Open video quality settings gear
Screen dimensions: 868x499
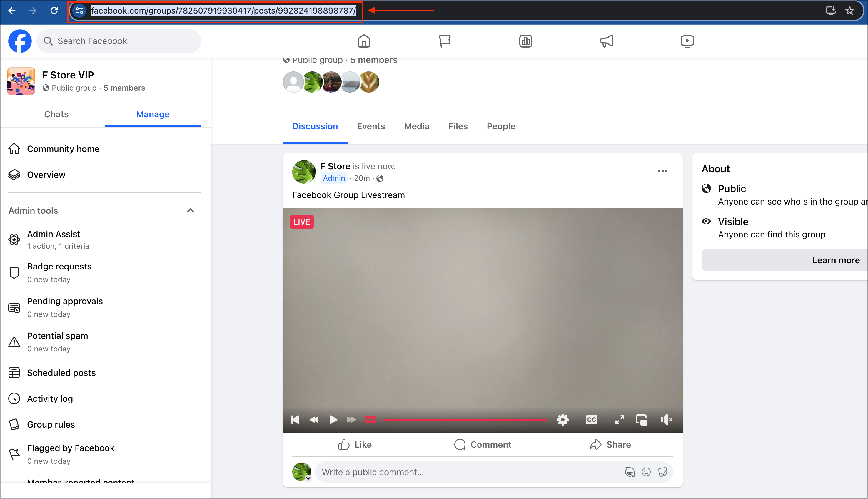(562, 419)
